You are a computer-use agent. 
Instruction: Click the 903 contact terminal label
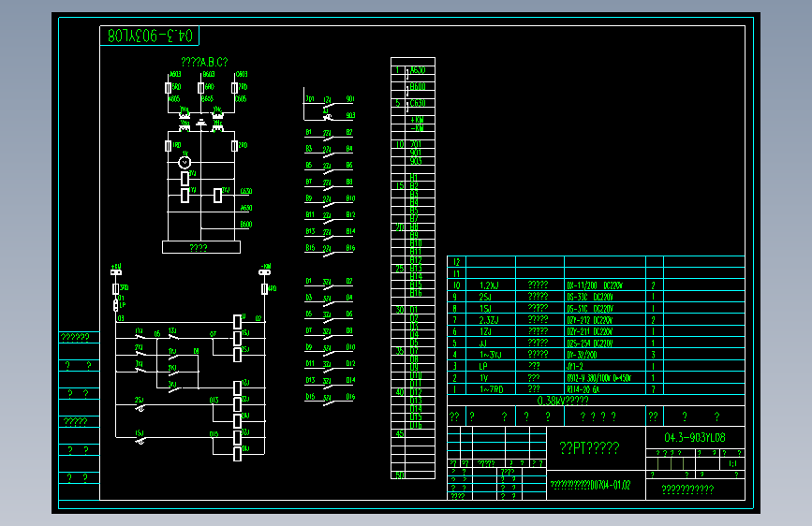350,115
